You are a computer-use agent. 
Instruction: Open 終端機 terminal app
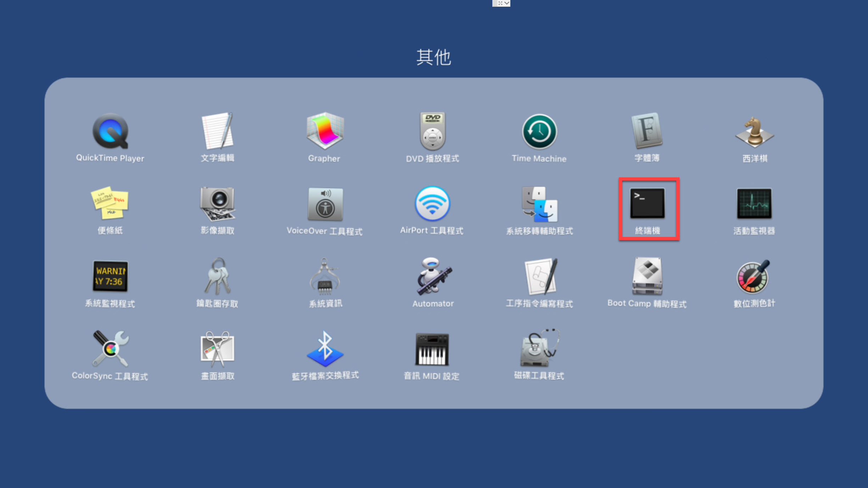coord(647,203)
